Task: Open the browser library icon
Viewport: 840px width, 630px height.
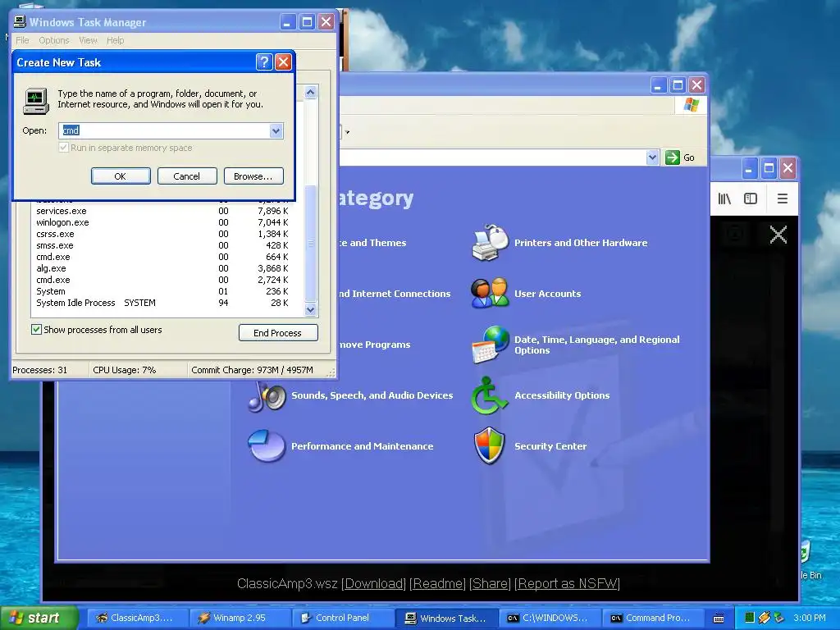Action: click(x=724, y=199)
